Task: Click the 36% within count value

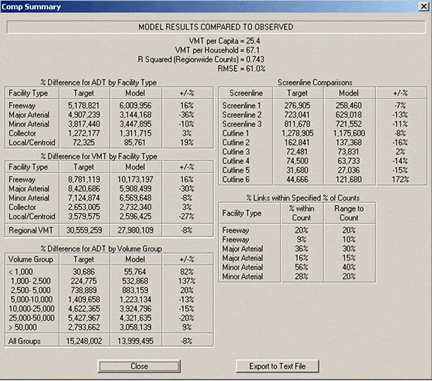Action: click(x=302, y=249)
